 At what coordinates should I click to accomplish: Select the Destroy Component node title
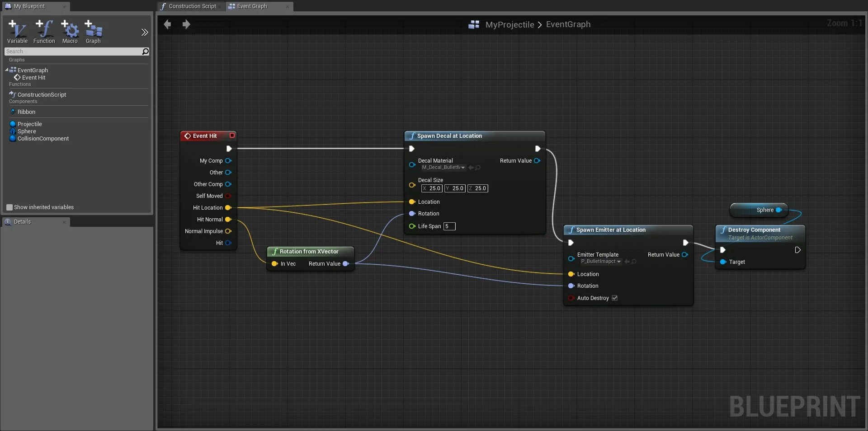[754, 230]
